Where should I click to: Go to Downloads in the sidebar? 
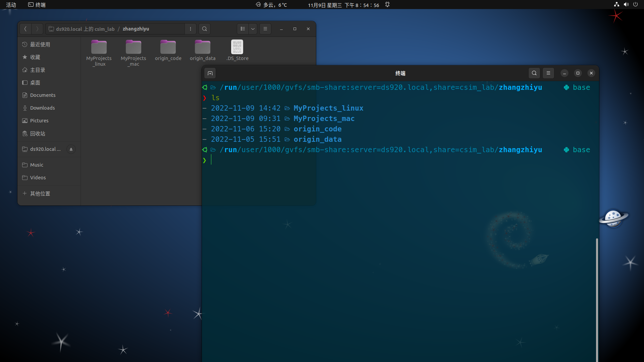click(42, 108)
